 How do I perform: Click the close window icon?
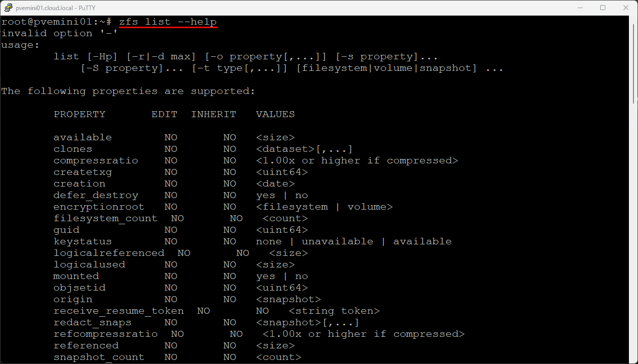(x=625, y=8)
